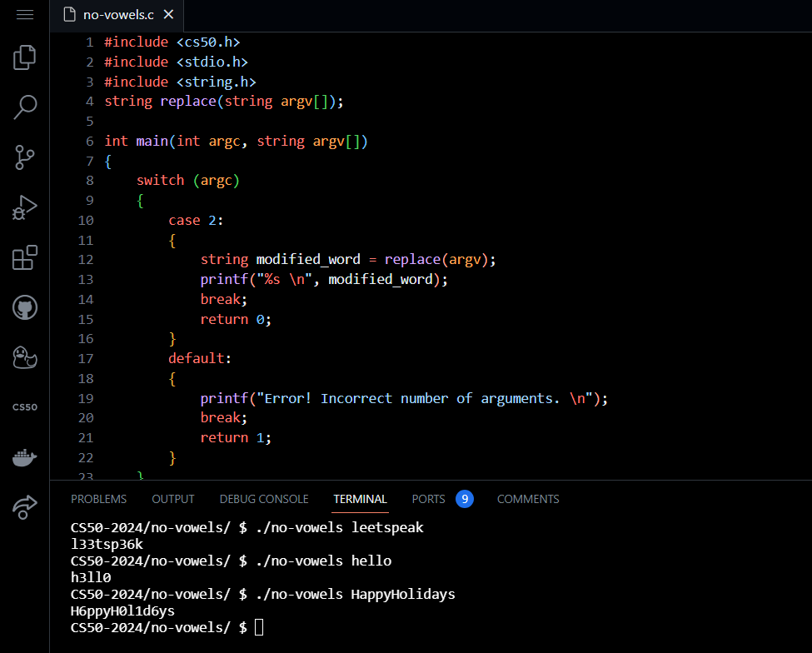The image size is (812, 653).
Task: Click 'switch' keyword on line 8
Action: pos(160,181)
